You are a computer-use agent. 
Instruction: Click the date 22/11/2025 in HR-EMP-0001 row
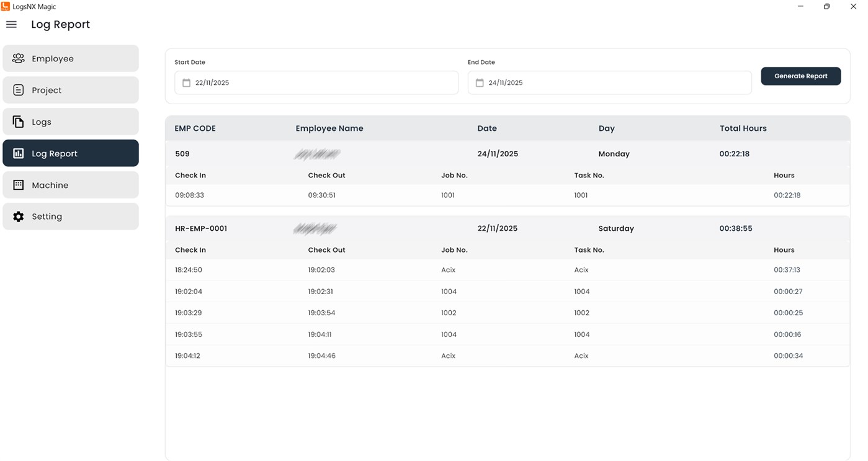click(498, 228)
